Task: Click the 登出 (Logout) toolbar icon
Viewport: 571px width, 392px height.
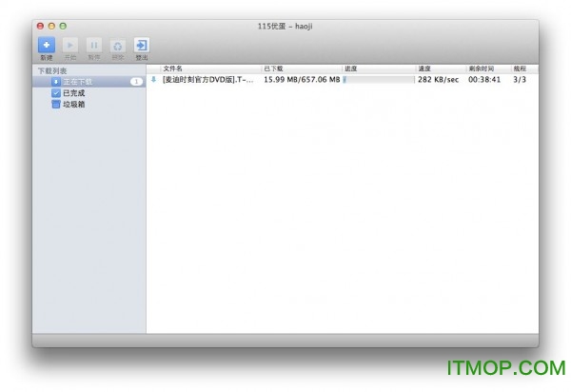Action: tap(142, 46)
